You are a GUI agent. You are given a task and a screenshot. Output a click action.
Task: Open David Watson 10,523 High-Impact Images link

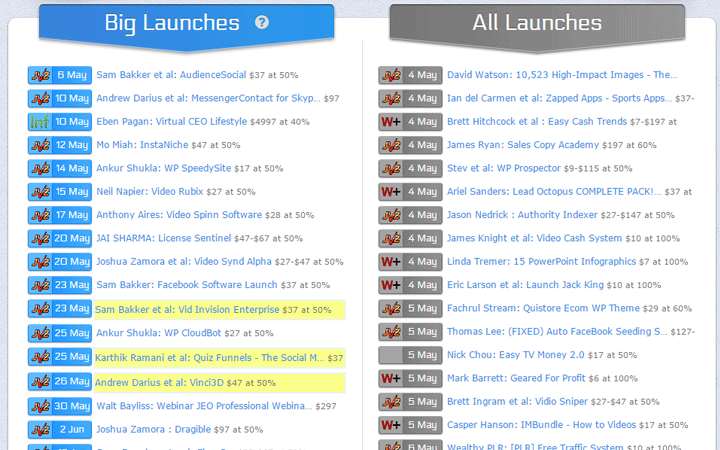point(562,75)
